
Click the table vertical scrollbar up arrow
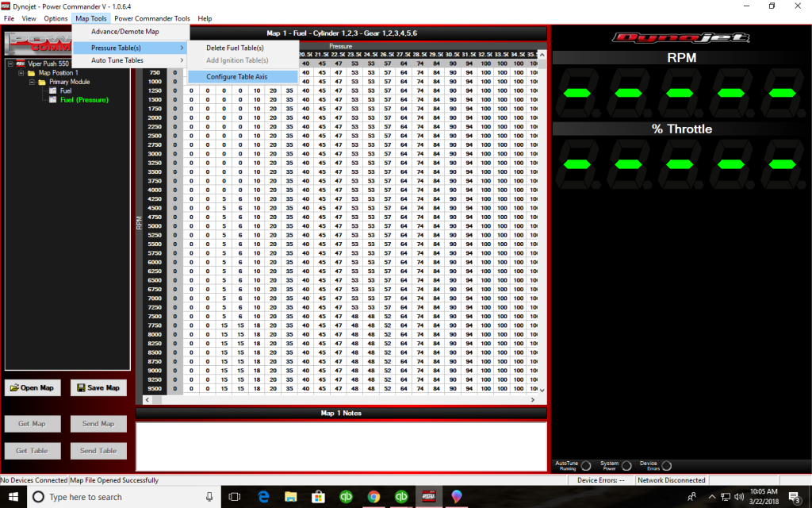[542, 55]
